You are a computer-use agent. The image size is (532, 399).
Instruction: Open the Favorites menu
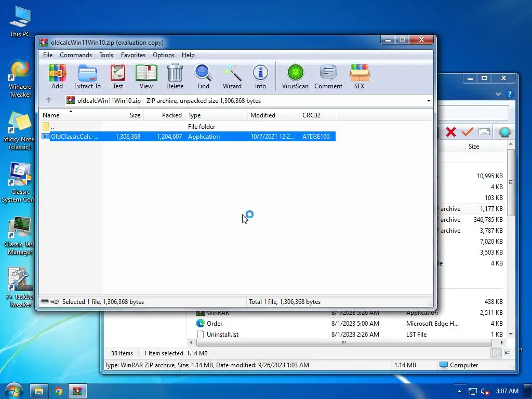pos(133,55)
